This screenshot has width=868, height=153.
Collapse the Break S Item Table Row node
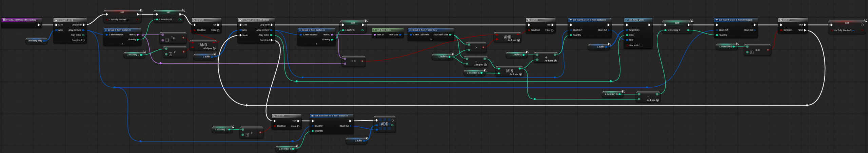(431, 39)
